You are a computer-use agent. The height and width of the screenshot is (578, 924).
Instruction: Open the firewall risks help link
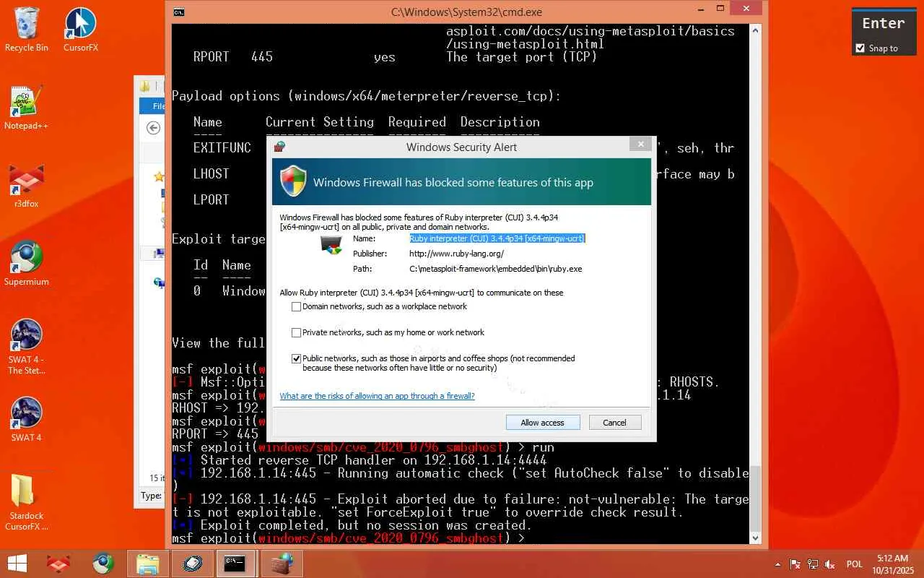[377, 396]
